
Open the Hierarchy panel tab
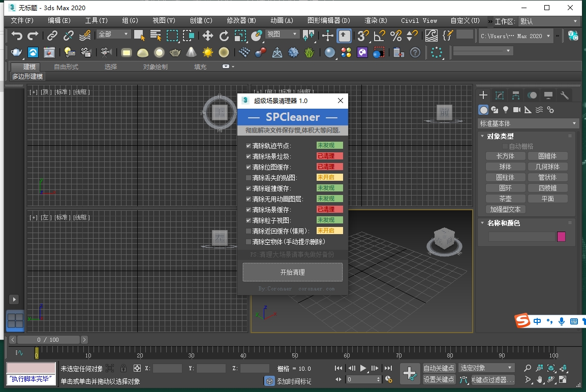pos(516,95)
